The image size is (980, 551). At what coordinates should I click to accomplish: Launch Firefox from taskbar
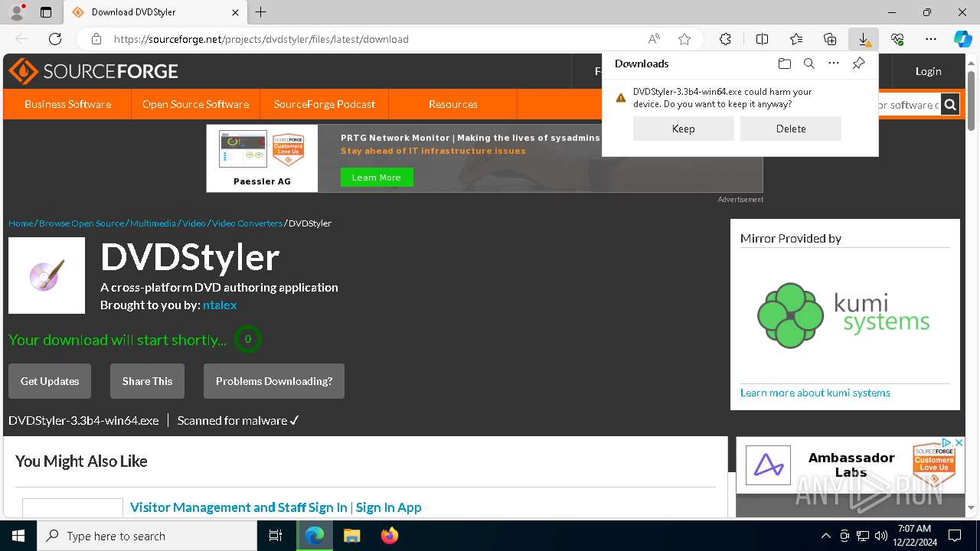(389, 536)
